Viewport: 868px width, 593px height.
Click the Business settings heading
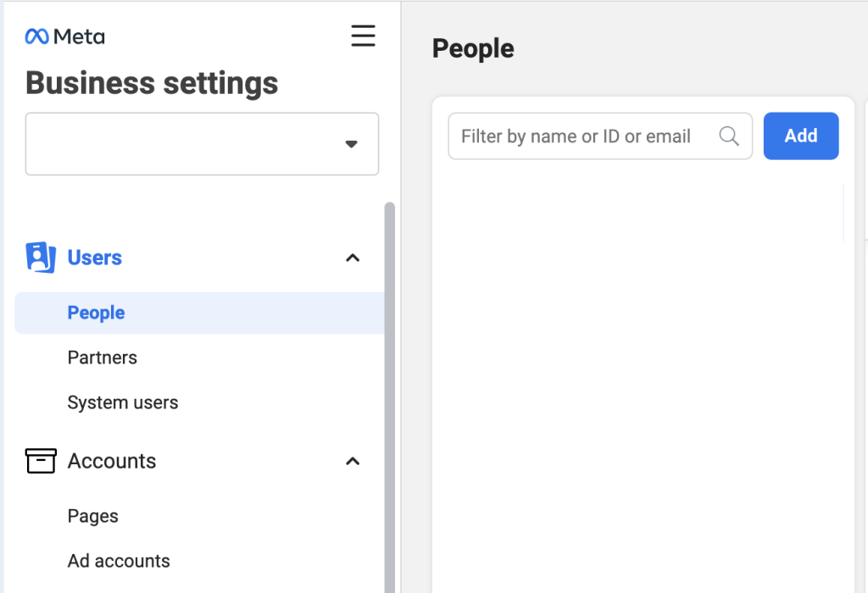click(x=152, y=83)
